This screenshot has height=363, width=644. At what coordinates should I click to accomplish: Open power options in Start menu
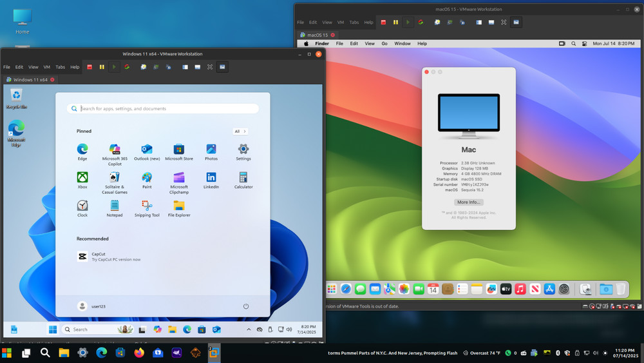245,306
